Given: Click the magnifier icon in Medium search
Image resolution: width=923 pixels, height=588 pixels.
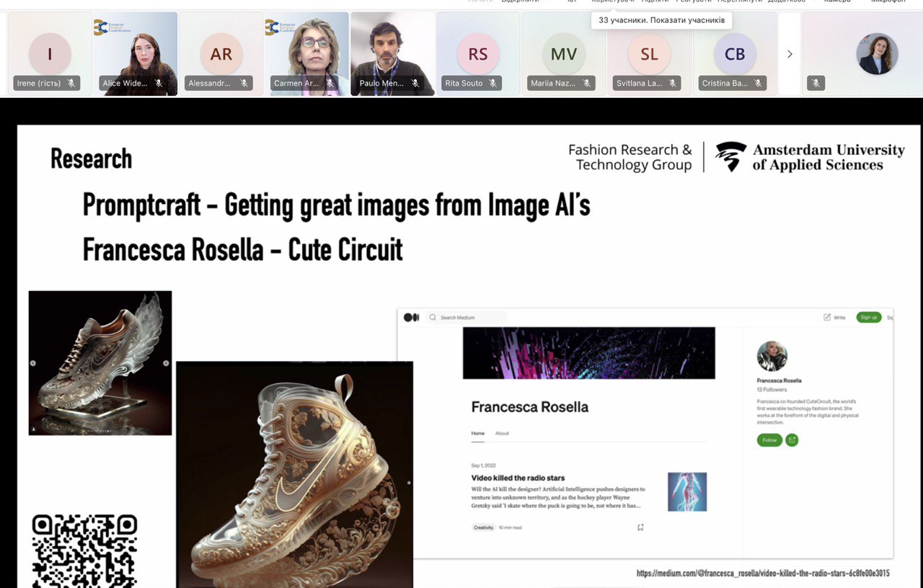Looking at the screenshot, I should (x=433, y=317).
